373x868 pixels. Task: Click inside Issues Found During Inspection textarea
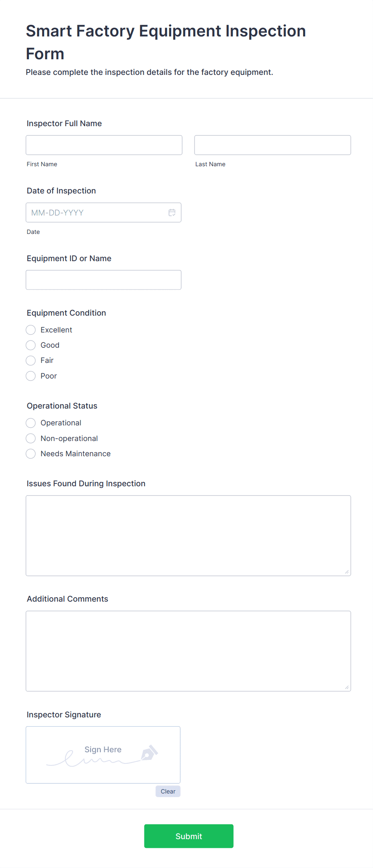coord(188,536)
